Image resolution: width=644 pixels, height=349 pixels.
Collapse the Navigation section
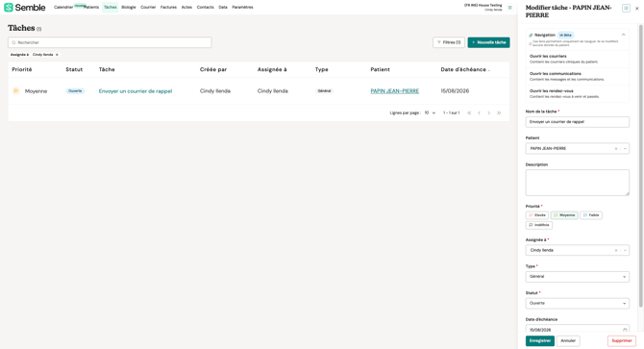623,35
